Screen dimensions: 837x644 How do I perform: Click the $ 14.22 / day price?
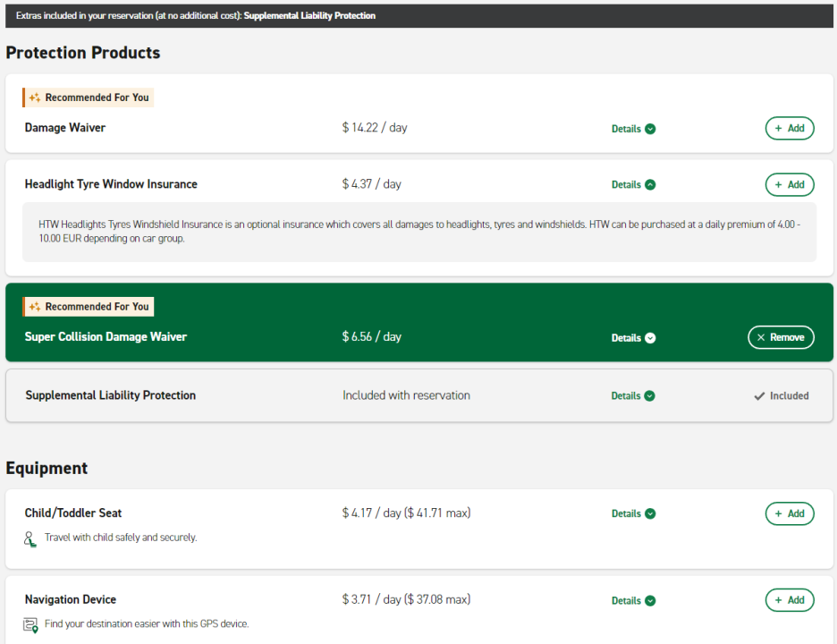[375, 128]
